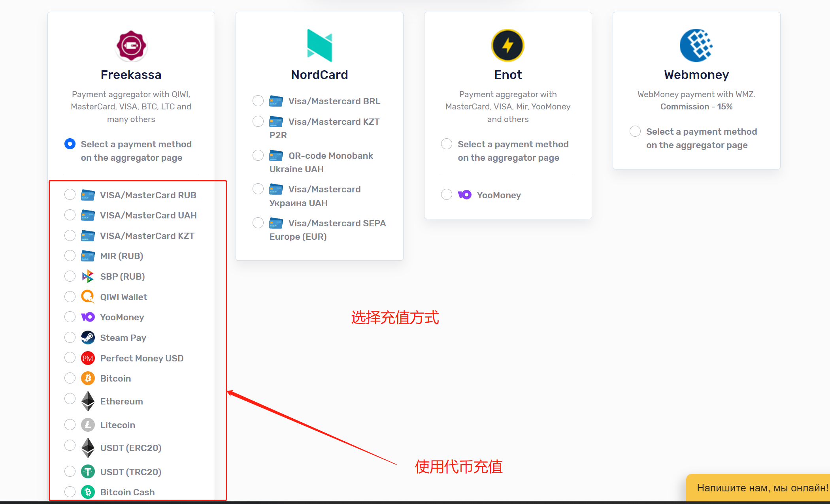Viewport: 830px width, 504px height.
Task: Click the green Bitcoin Cash icon
Action: pyautogui.click(x=88, y=492)
